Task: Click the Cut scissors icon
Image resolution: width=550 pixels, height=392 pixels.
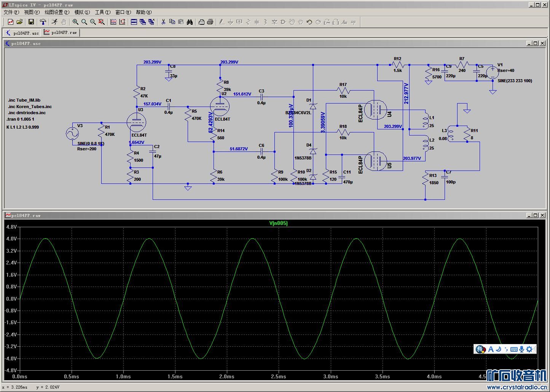Action: pyautogui.click(x=163, y=22)
